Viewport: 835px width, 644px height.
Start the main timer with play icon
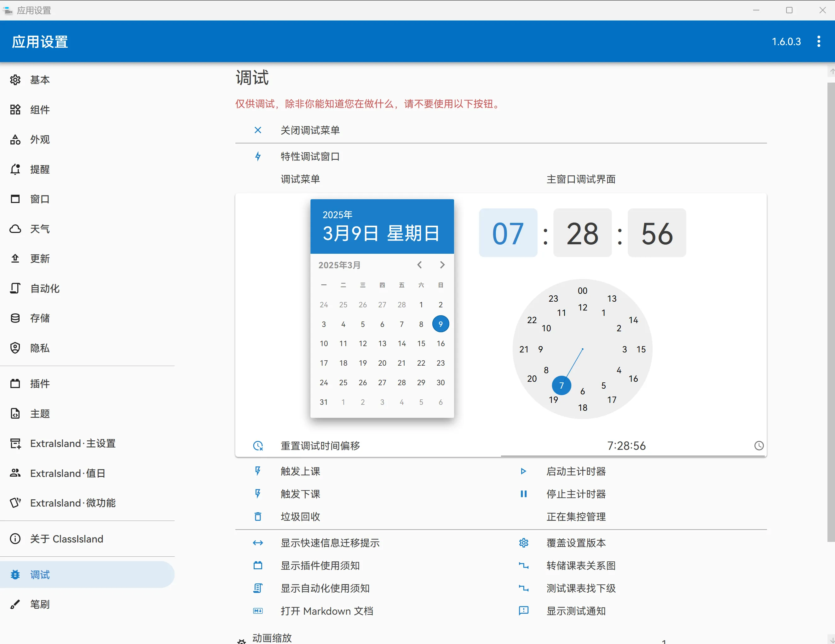click(524, 471)
